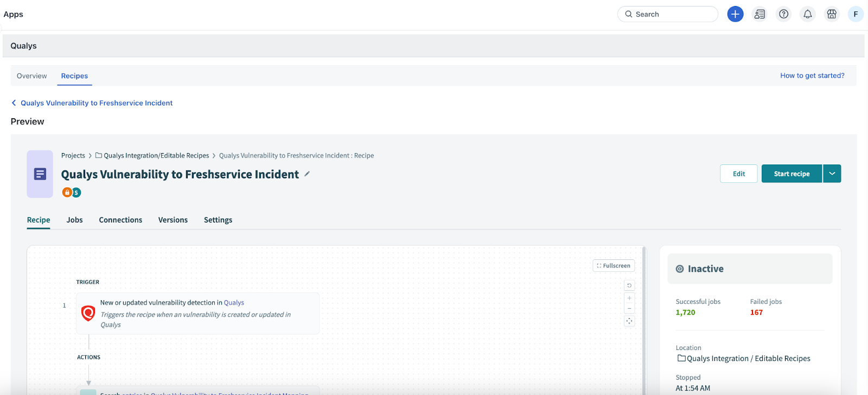Click Projects in the breadcrumb
The height and width of the screenshot is (395, 868).
point(73,156)
